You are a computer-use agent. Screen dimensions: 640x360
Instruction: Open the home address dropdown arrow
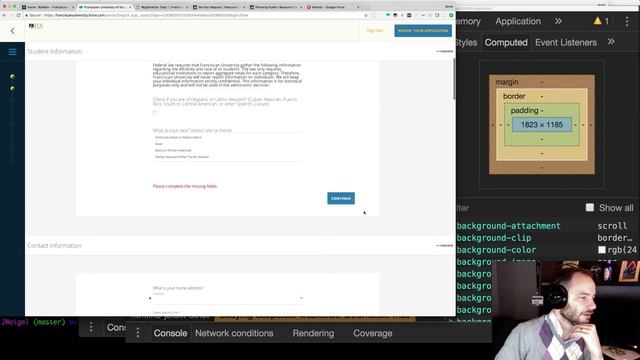pos(301,298)
